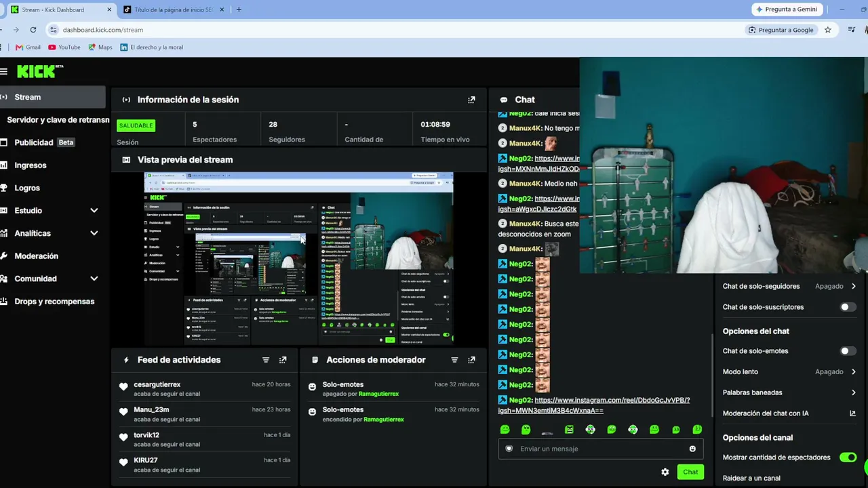Open the Acciones de moderador filter icon
The height and width of the screenshot is (488, 868).
pos(454,360)
